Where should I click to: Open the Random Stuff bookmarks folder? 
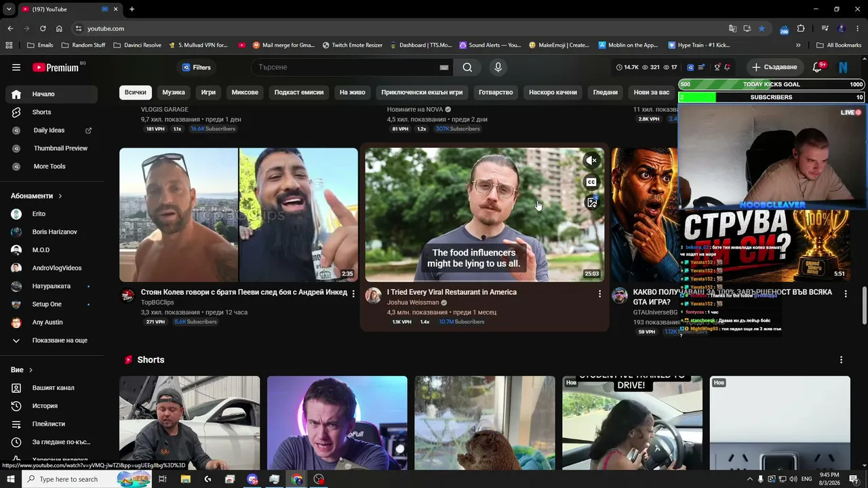pos(83,45)
